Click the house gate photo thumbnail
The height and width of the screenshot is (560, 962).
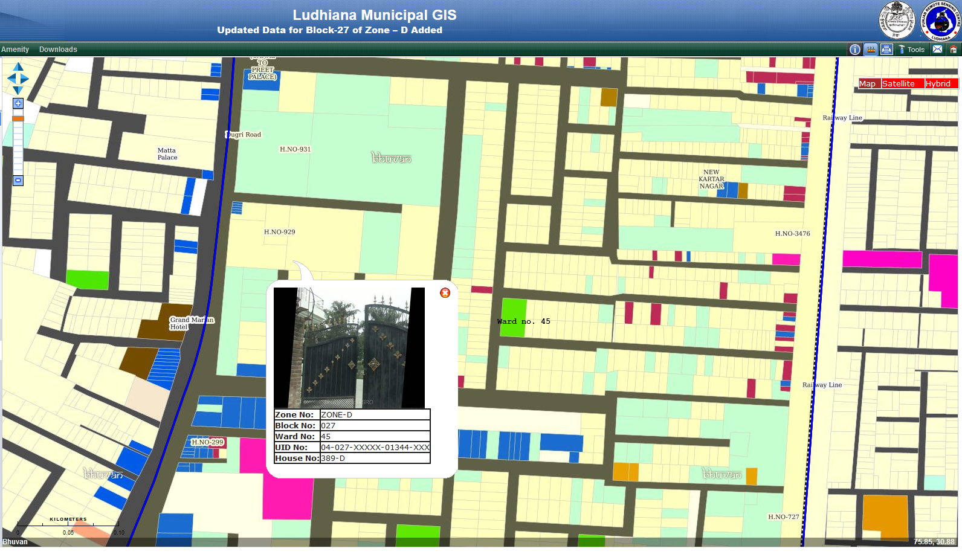(x=349, y=347)
